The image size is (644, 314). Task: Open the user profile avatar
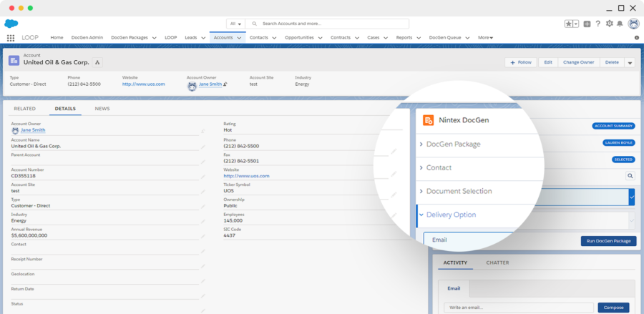tap(634, 24)
